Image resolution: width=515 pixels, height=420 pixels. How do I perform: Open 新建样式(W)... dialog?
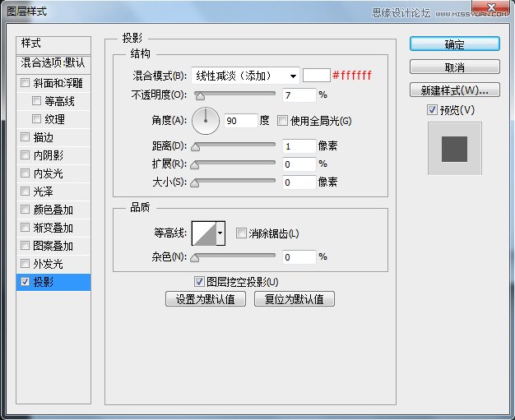point(455,90)
